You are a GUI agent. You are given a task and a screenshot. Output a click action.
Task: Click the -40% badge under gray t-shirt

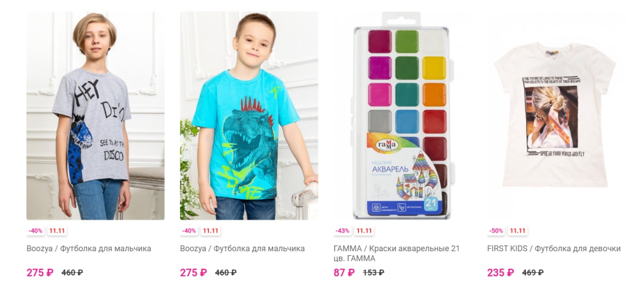coord(36,231)
